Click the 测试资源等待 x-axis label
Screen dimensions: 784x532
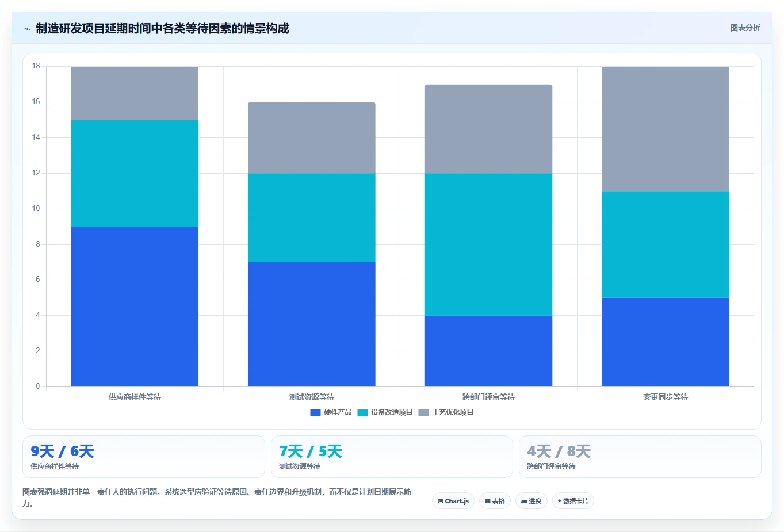pos(312,397)
